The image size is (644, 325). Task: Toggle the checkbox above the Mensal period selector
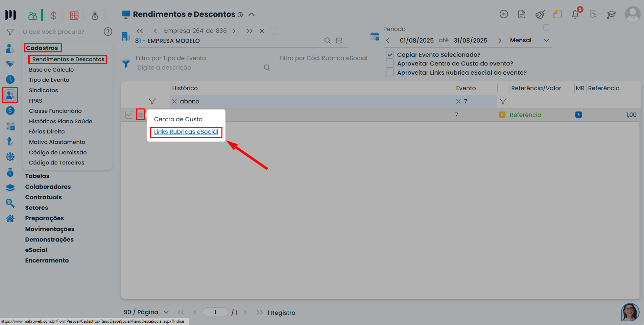[x=547, y=27]
